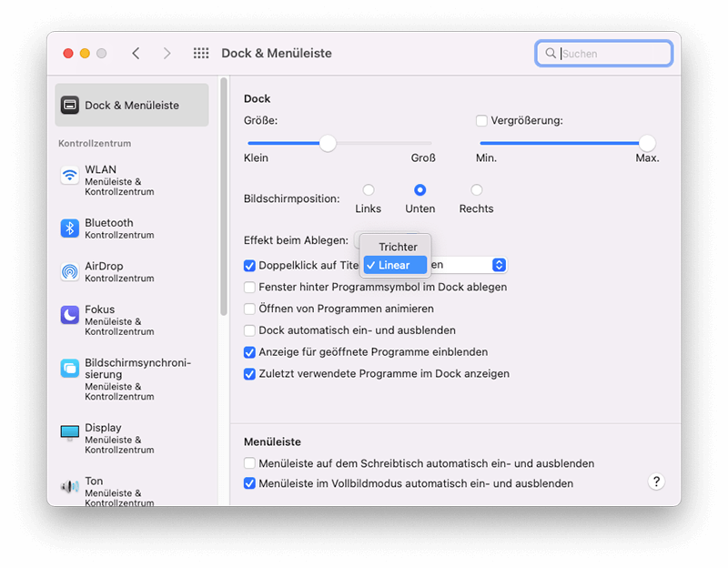The image size is (728, 568).
Task: Click the Klein slider label
Action: 256,157
